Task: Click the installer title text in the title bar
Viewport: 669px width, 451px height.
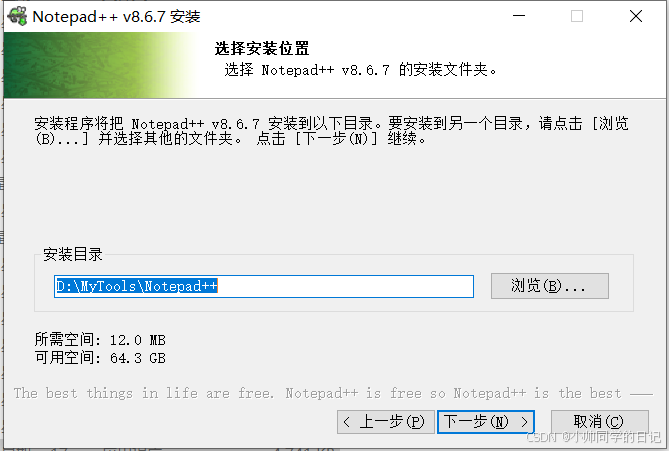Action: (x=116, y=17)
